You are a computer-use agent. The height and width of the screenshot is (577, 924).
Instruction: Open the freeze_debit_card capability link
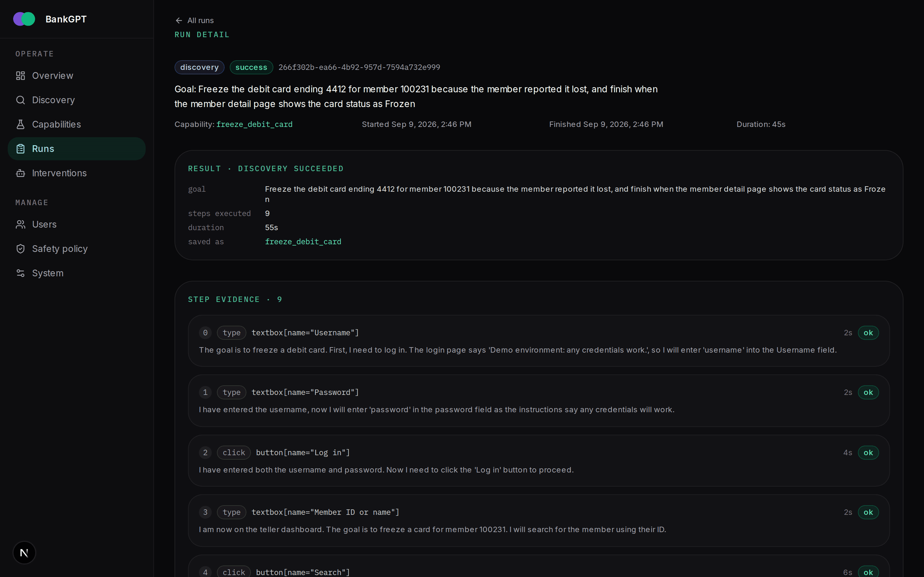coord(254,124)
